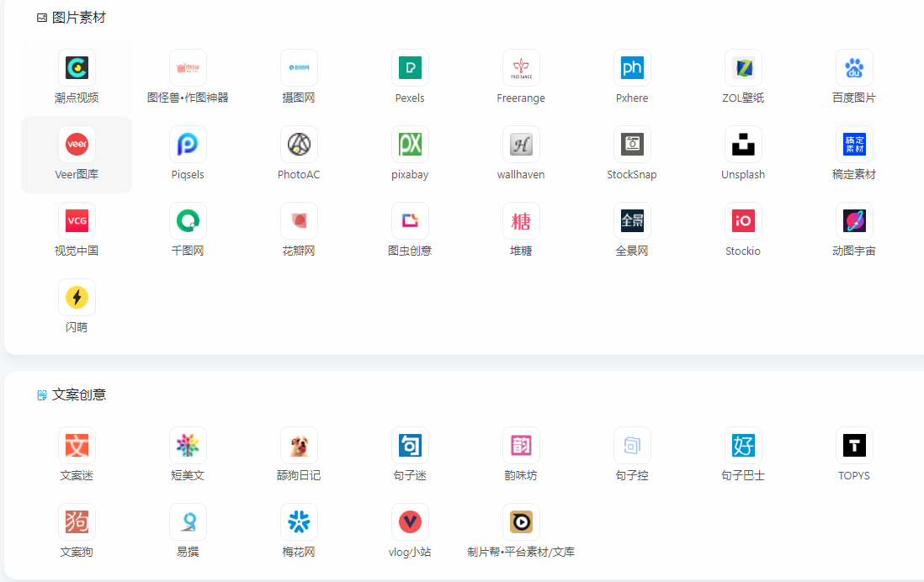Click the Unsplash text label
The height and width of the screenshot is (582, 924).
click(743, 174)
